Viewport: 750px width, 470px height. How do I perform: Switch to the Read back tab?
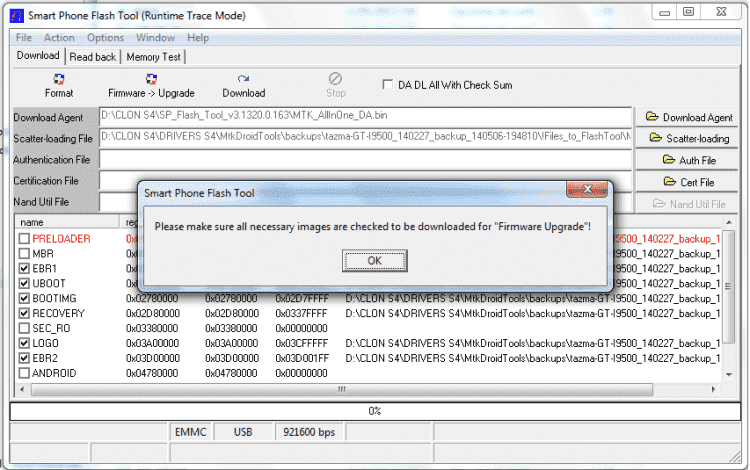tap(92, 57)
